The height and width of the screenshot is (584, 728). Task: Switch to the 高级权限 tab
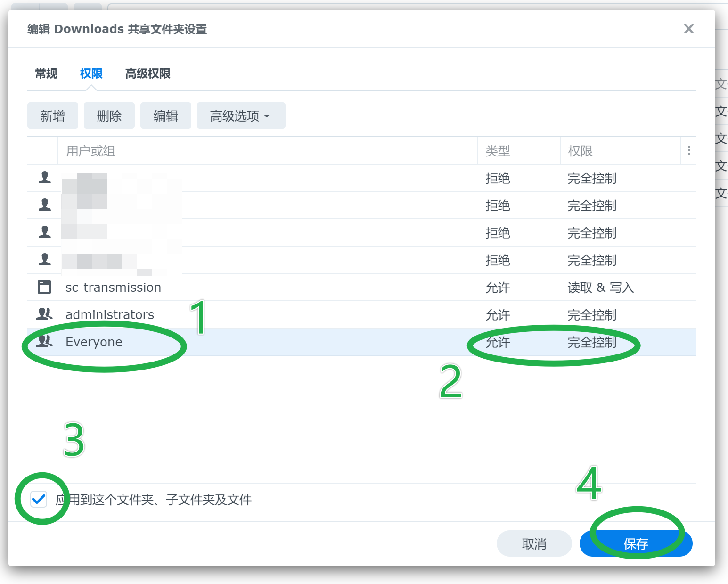147,74
